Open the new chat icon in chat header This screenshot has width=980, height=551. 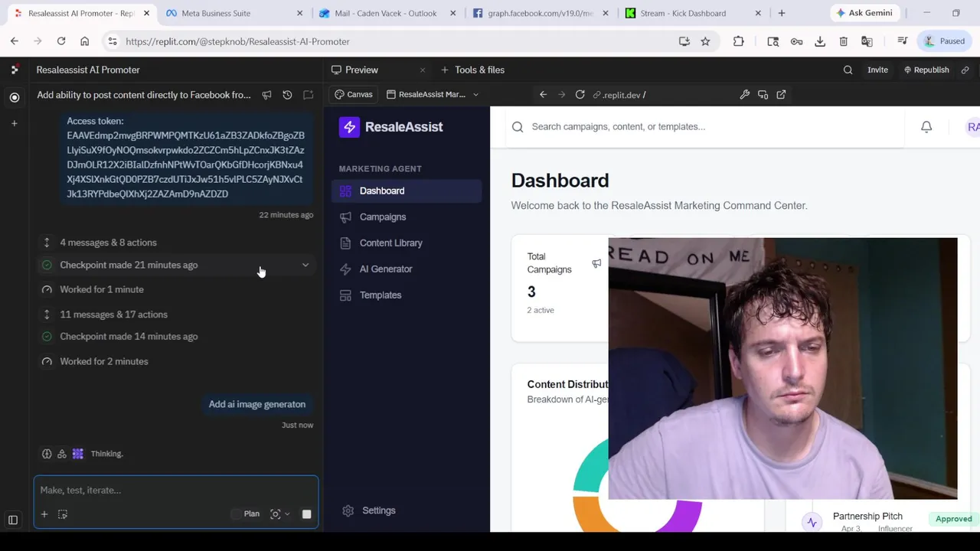pos(308,95)
